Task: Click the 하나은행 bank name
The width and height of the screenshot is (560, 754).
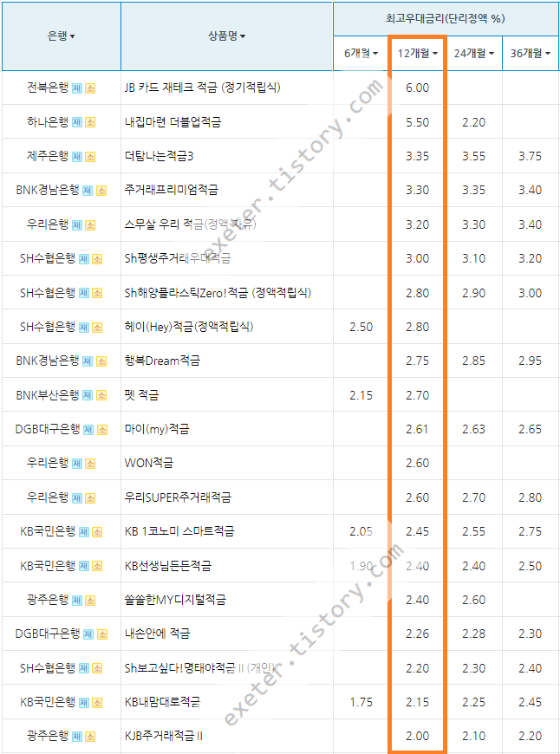Action: (48, 122)
